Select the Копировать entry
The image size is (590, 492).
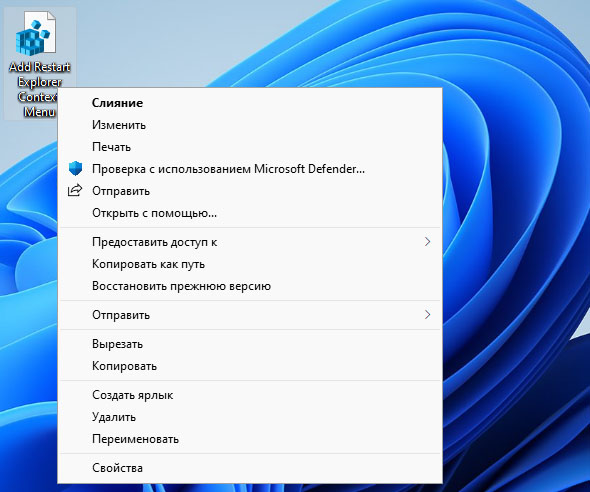[x=250, y=366]
